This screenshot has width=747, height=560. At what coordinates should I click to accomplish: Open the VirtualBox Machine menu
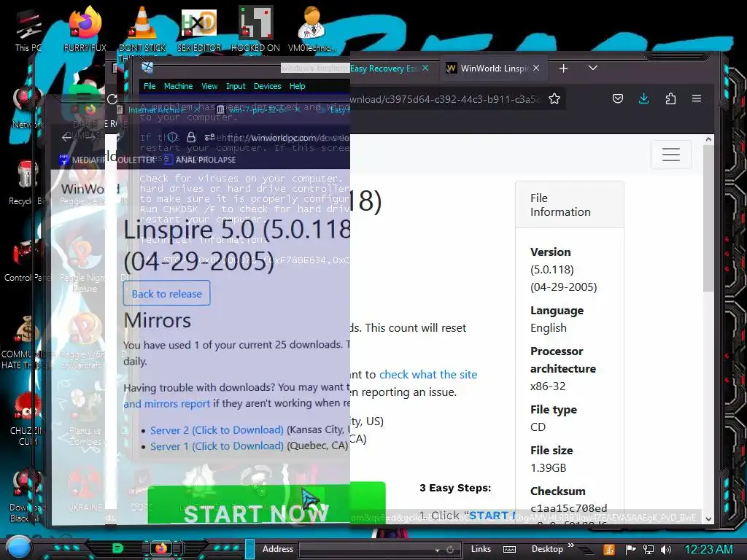(178, 86)
